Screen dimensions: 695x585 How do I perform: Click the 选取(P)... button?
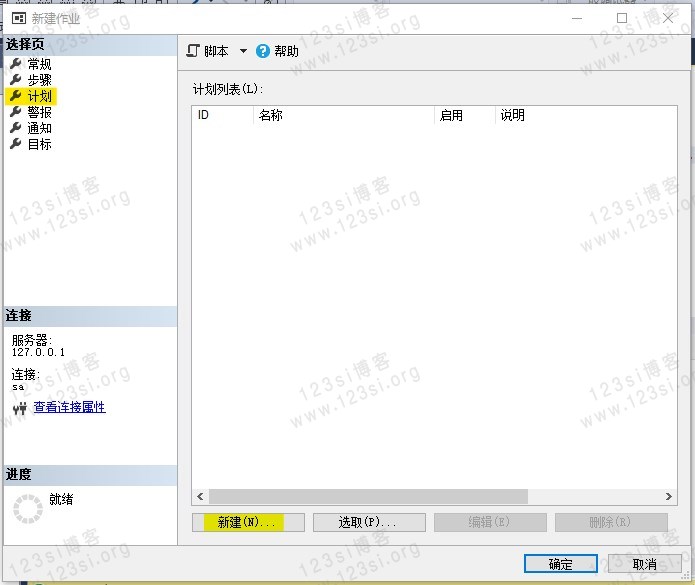pyautogui.click(x=369, y=522)
